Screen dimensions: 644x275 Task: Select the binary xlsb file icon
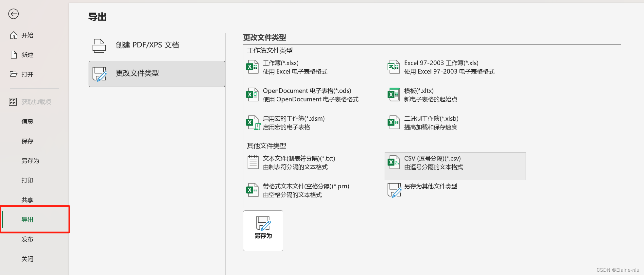coord(394,123)
